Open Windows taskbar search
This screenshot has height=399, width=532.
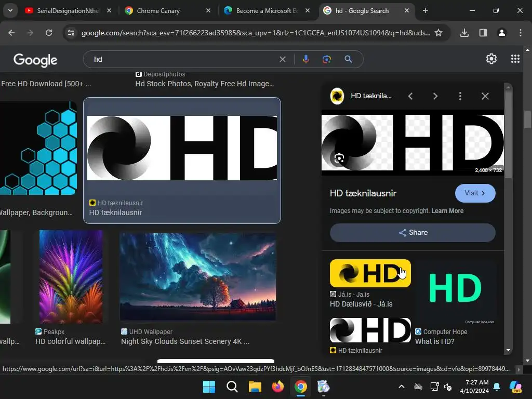pos(232,387)
